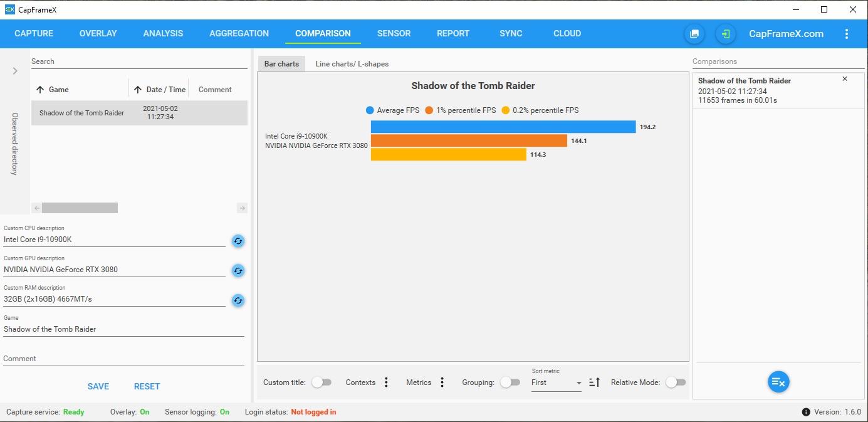This screenshot has width=868, height=422.
Task: Click the Custom CPU description field
Action: coord(114,240)
